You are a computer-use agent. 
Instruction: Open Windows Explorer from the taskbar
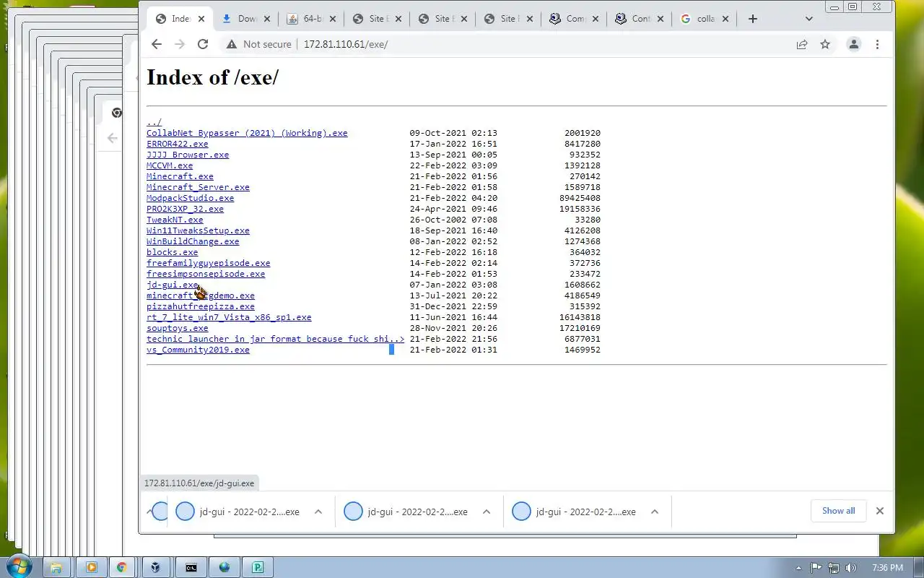(x=56, y=567)
